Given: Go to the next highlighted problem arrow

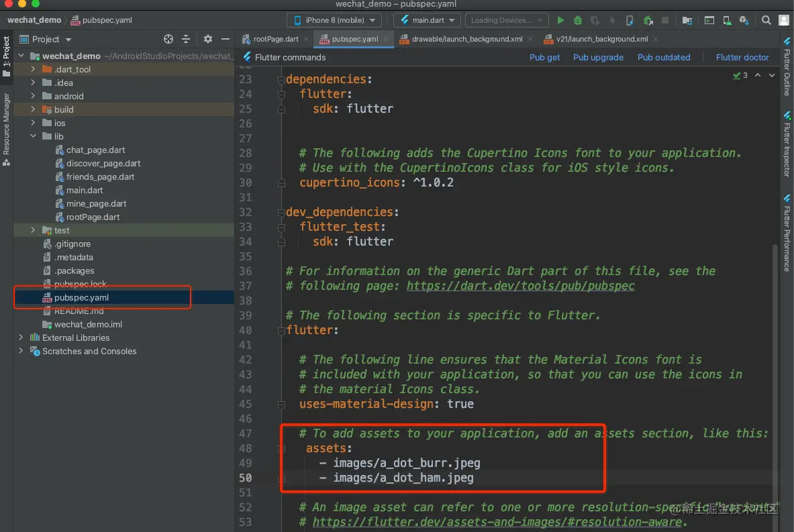Looking at the screenshot, I should (772, 75).
